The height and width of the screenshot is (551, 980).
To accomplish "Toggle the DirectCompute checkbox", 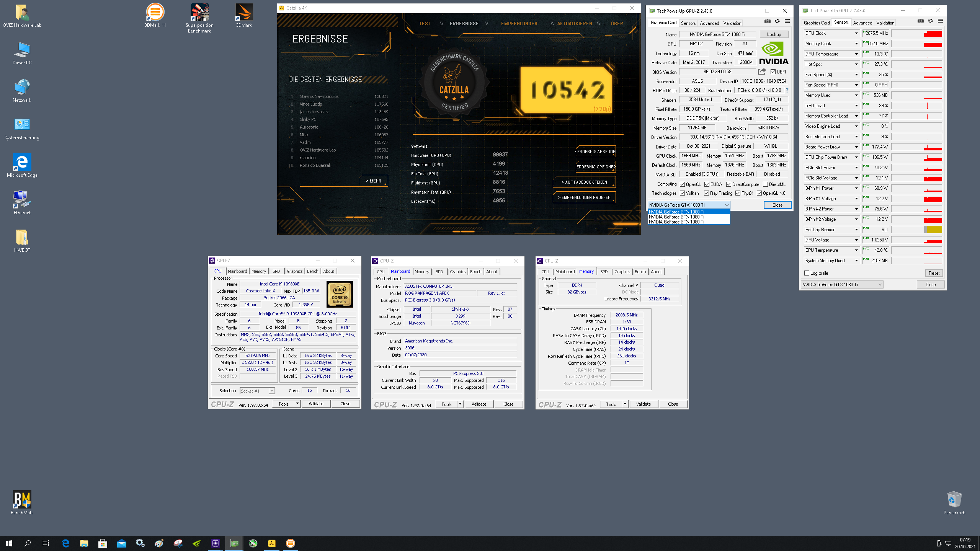I will coord(729,184).
